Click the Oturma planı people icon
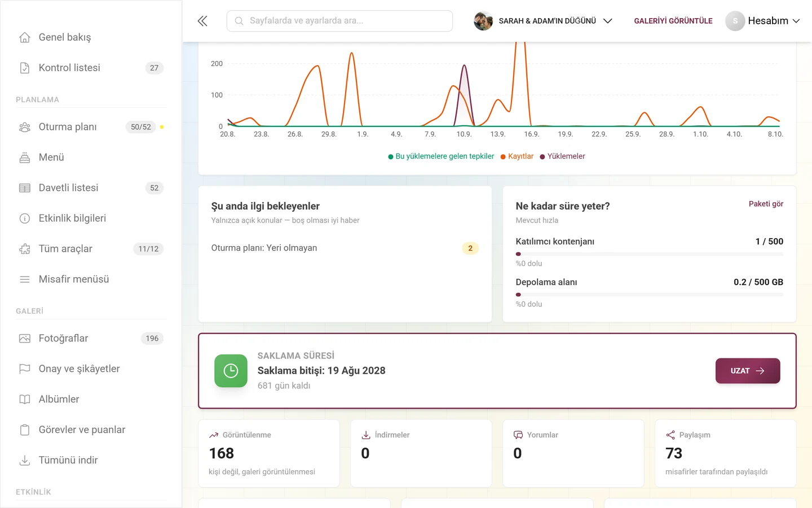 pyautogui.click(x=25, y=127)
